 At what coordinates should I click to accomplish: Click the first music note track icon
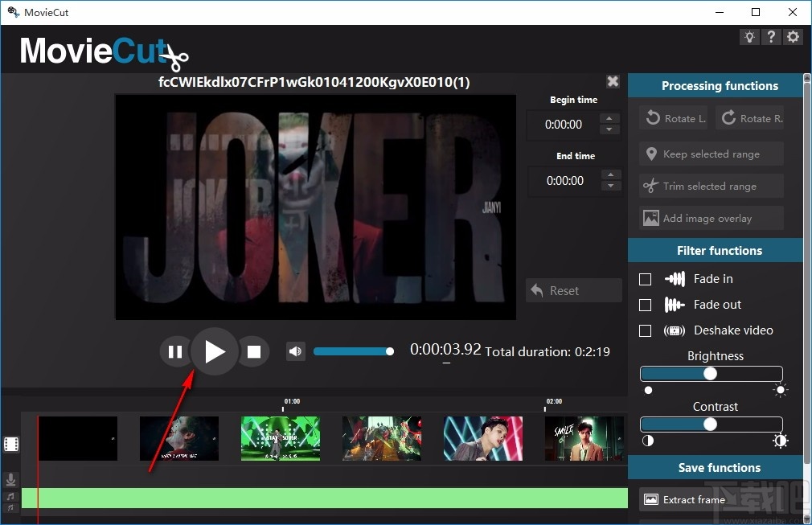(x=10, y=497)
